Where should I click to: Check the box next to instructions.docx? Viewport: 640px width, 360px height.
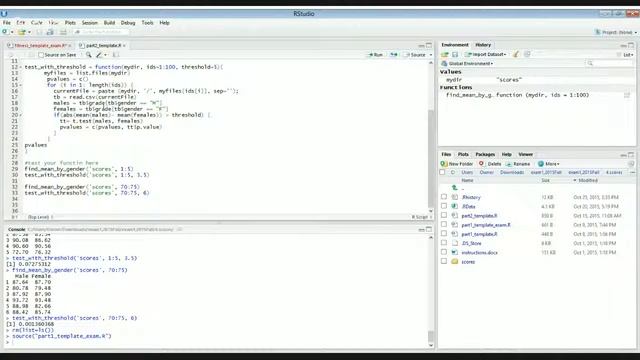pos(444,252)
